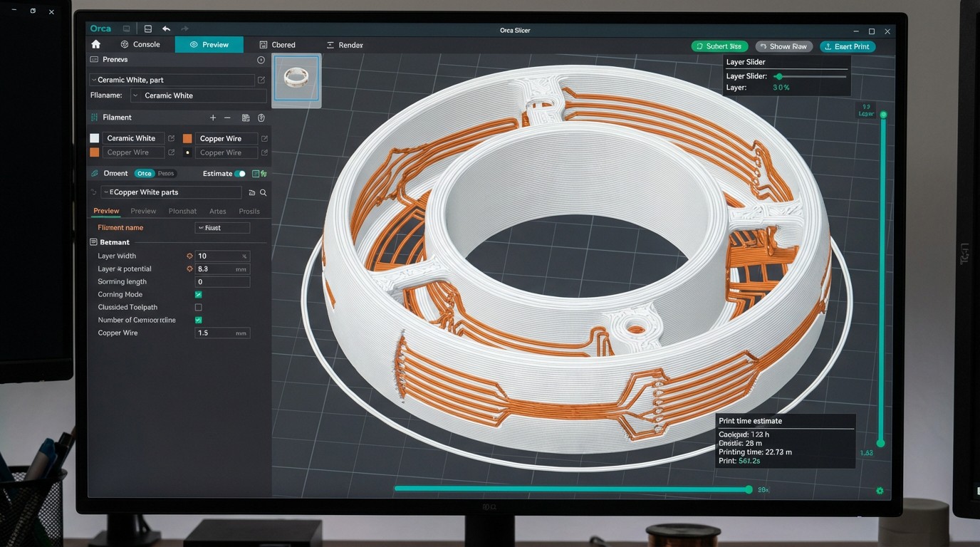The height and width of the screenshot is (547, 980).
Task: Remove a filament with the minus icon
Action: pos(227,118)
